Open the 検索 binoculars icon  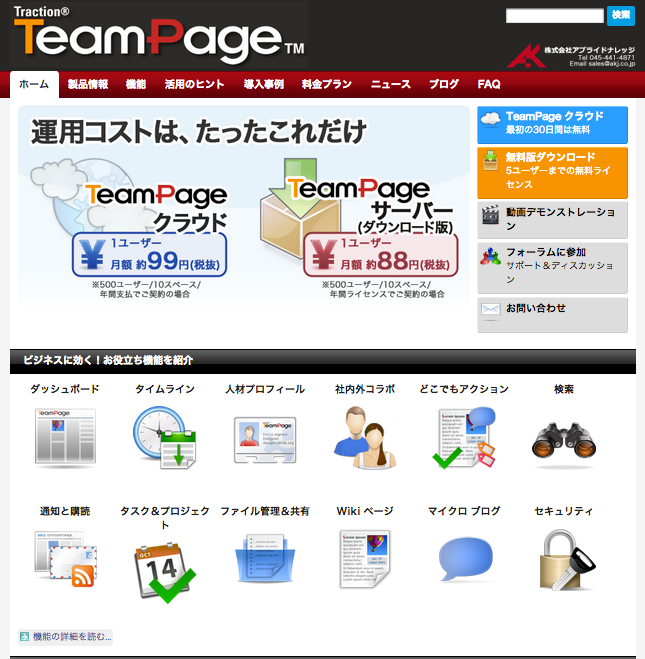click(563, 439)
